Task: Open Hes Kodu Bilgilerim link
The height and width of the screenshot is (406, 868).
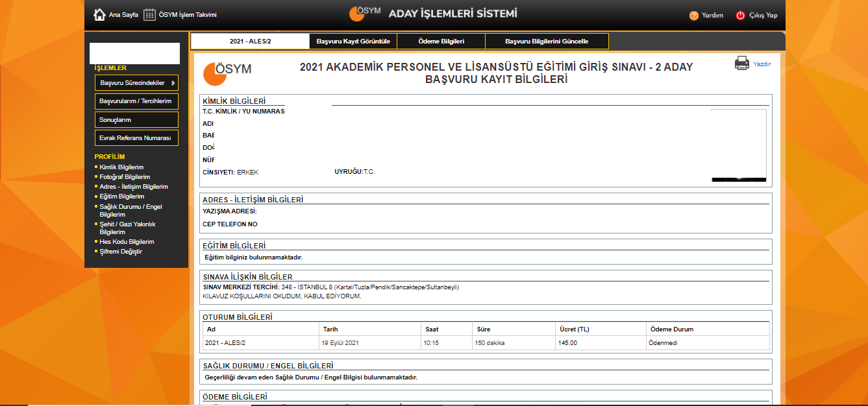Action: coord(127,242)
